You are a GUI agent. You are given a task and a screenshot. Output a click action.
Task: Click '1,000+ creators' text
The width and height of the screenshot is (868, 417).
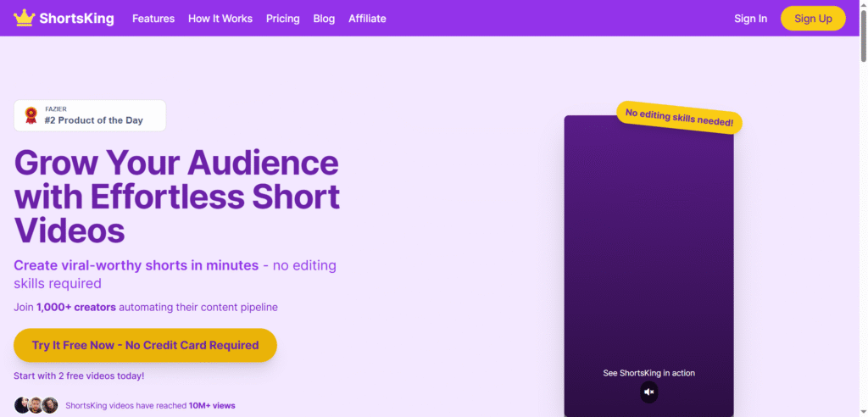76,307
